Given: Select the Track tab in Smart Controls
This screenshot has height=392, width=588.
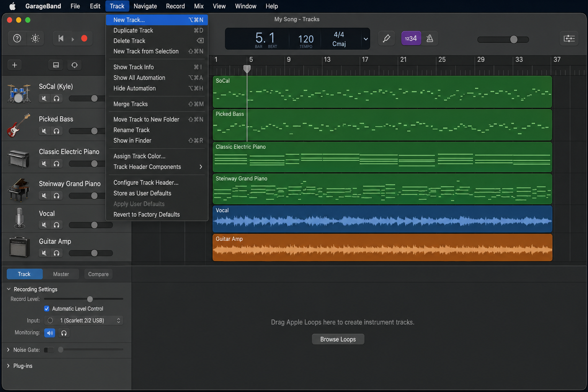Looking at the screenshot, I should coord(24,274).
